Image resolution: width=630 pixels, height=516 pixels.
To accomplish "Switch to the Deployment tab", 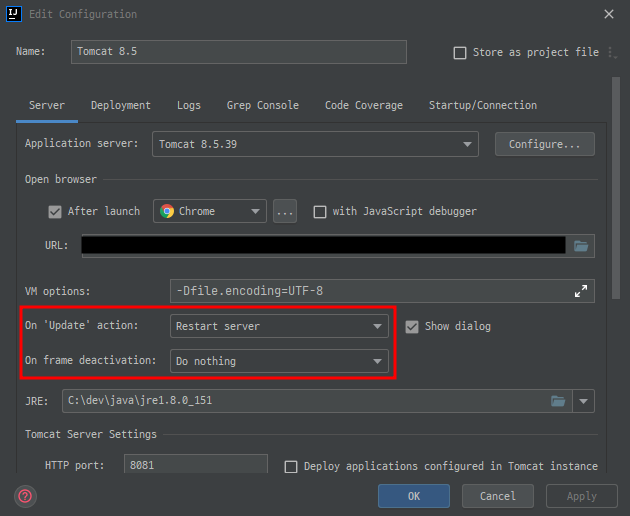I will 121,106.
